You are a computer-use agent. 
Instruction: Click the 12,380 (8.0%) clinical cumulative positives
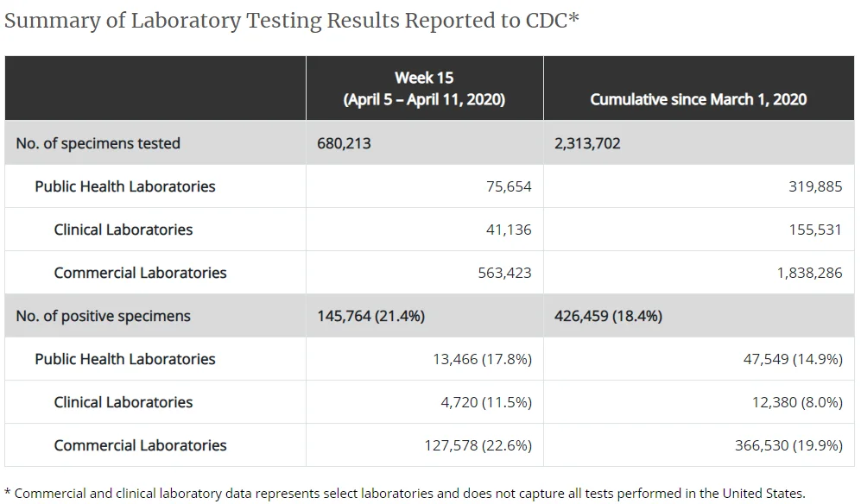tap(797, 402)
